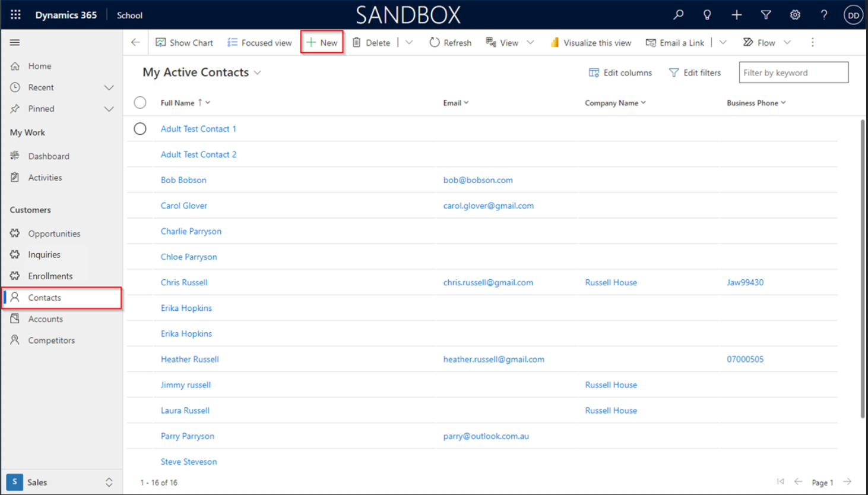Click the vertical scrollbar of the contact list
This screenshot has height=495, width=868.
tap(863, 267)
